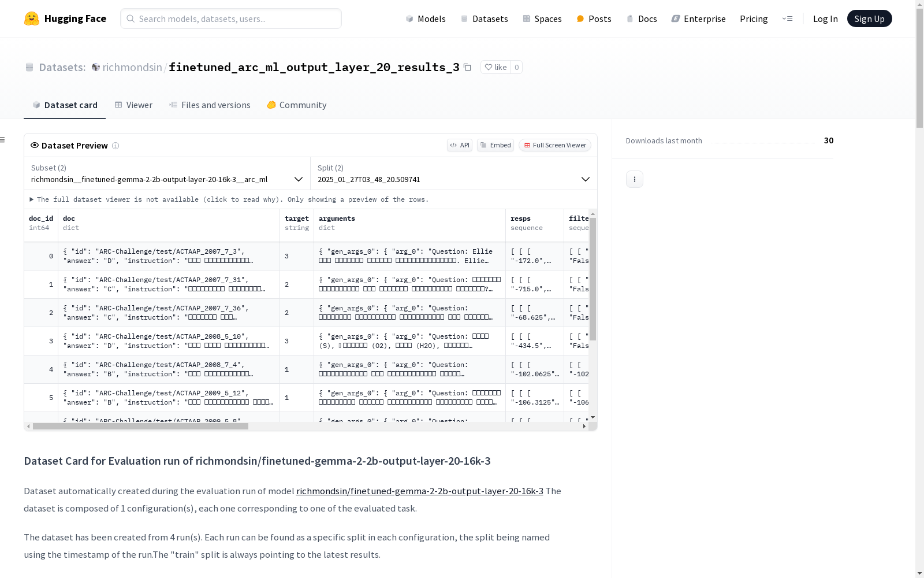Toggle the left sidebar table of contents icon
924x578 pixels.
[x=2, y=140]
